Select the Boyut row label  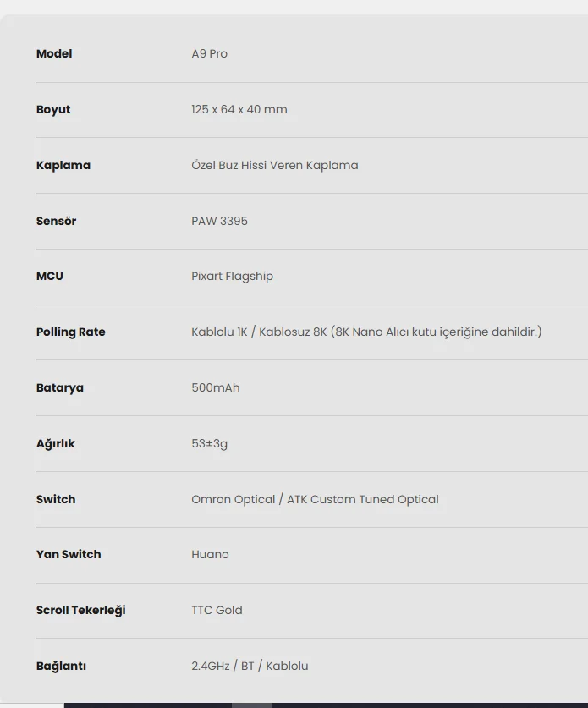coord(53,110)
